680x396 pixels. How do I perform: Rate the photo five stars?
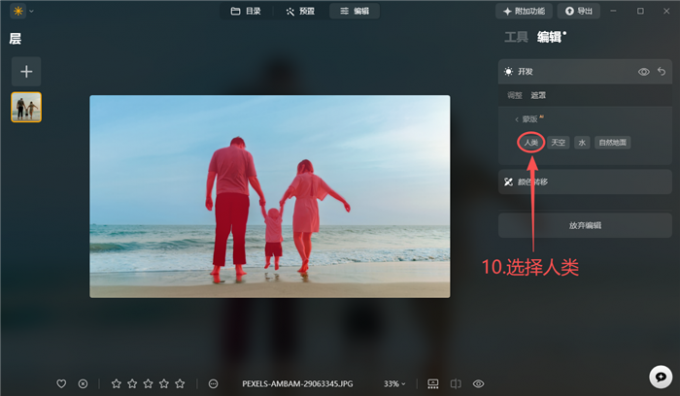coord(180,383)
